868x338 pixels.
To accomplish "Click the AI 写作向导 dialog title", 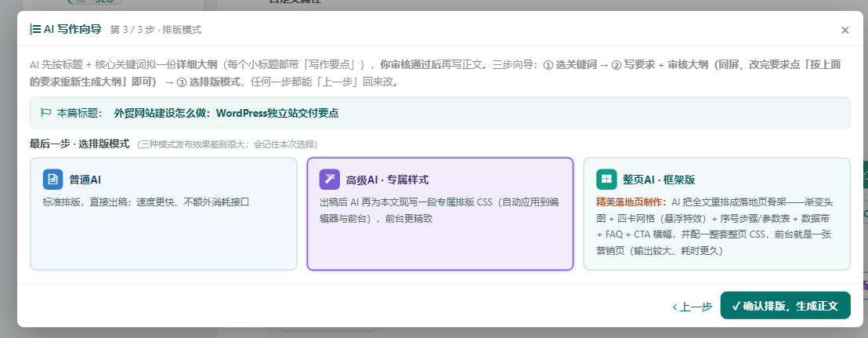I will click(x=73, y=29).
